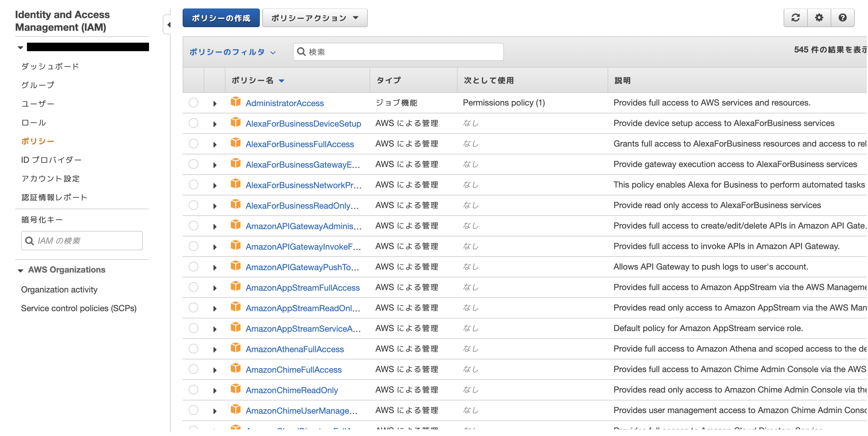Viewport: 868px width, 436px height.
Task: Open the AmazonAppStreamServiceA... policy link
Action: pos(303,328)
